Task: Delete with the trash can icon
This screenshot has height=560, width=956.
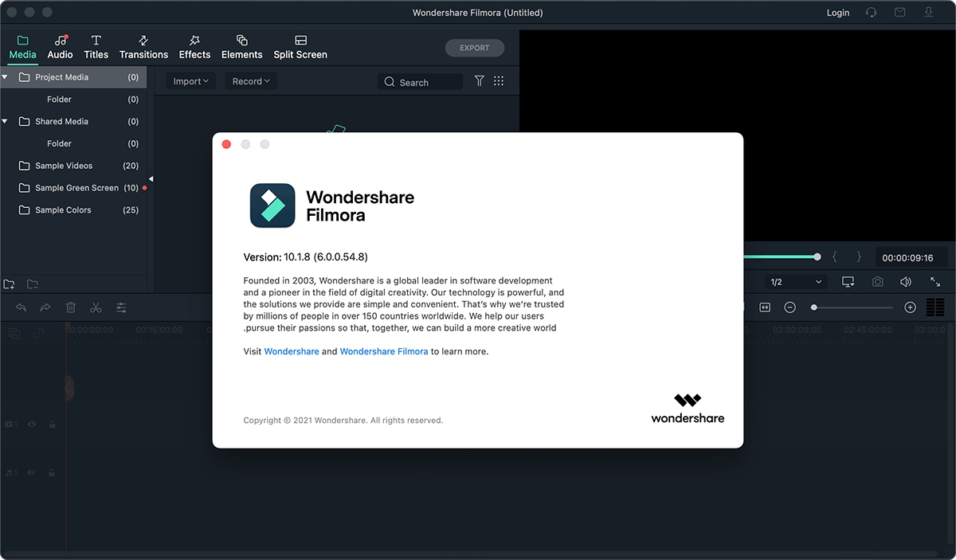Action: point(71,307)
